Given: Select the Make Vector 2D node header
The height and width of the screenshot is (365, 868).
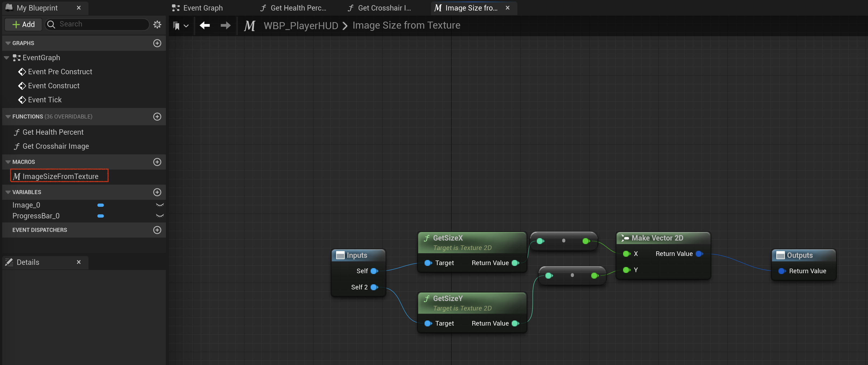Looking at the screenshot, I should tap(663, 238).
